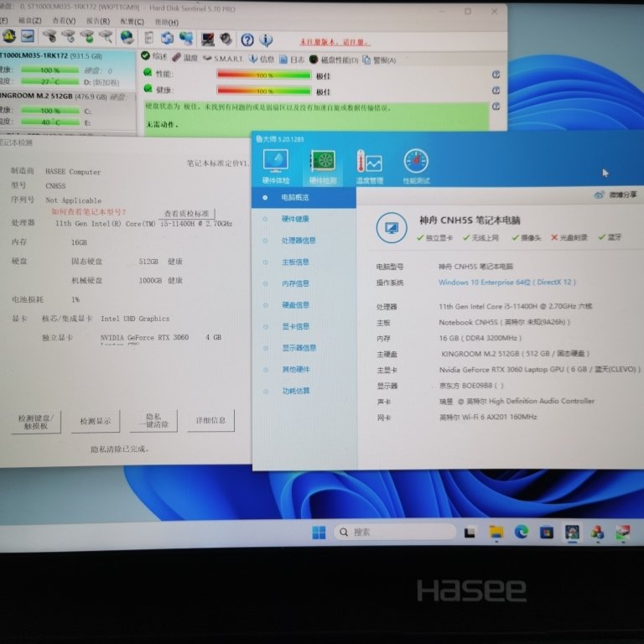Switch to the 警报(A) tab
This screenshot has height=644, width=644.
tap(379, 60)
